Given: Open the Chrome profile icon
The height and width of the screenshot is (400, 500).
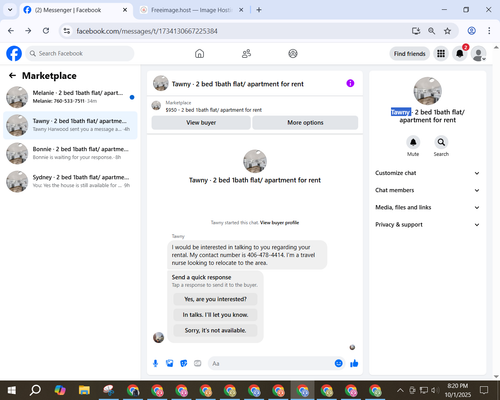Looking at the screenshot, I should click(x=471, y=31).
